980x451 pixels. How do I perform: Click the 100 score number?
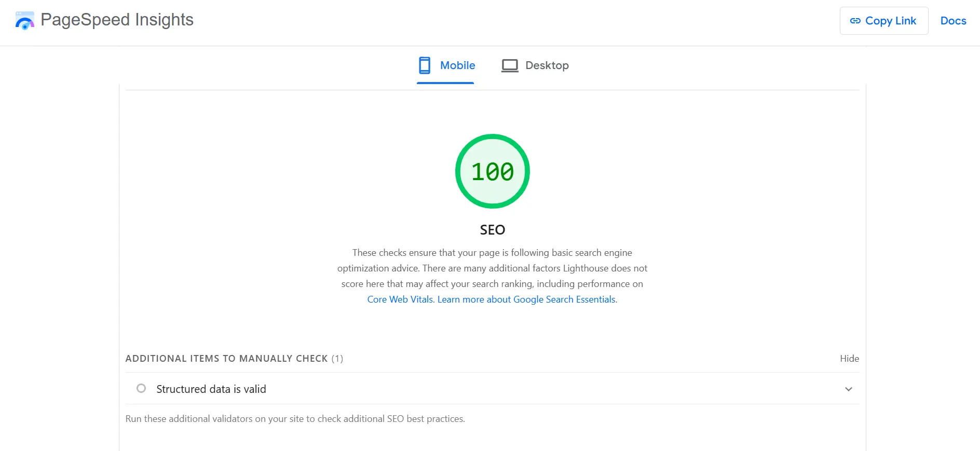coord(493,172)
